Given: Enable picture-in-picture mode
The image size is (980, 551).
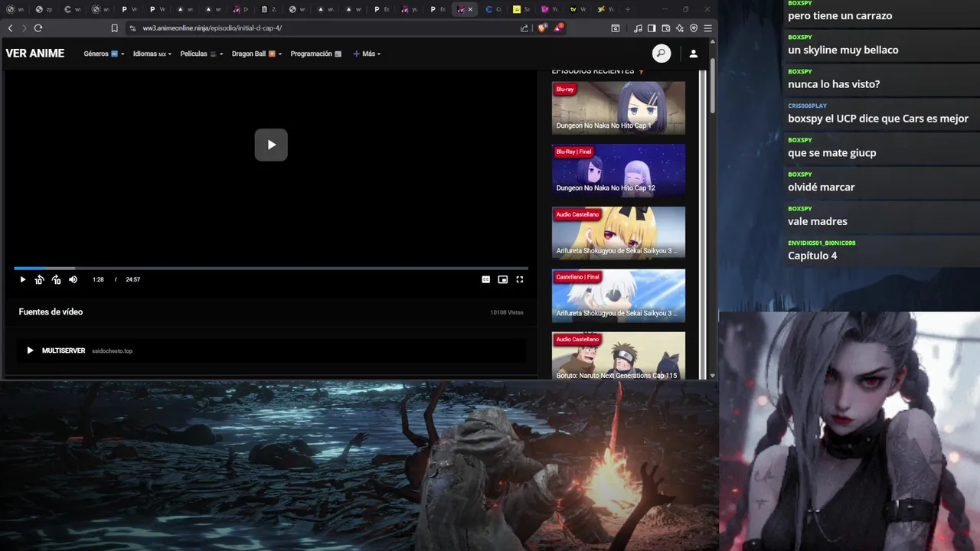Looking at the screenshot, I should pos(502,280).
